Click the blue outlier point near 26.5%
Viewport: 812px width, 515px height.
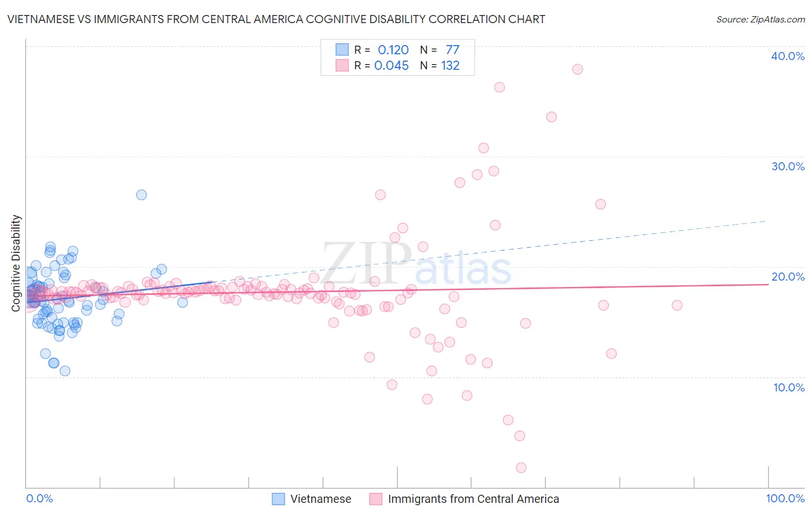[x=141, y=195]
